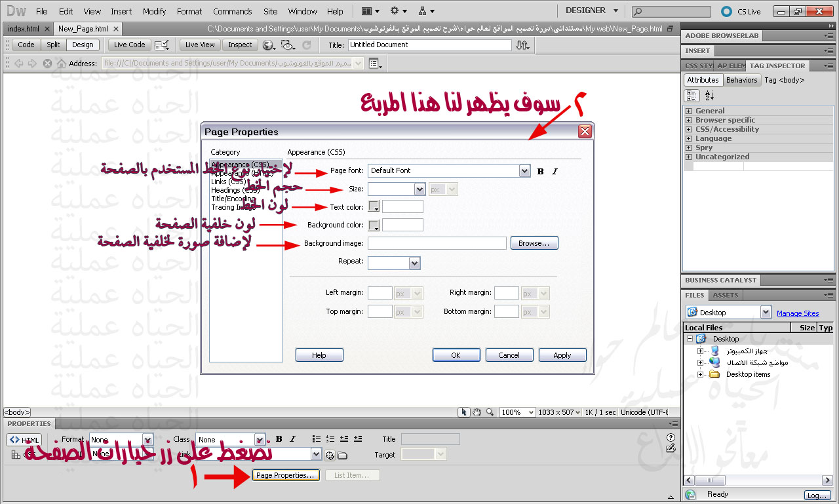Open the Repeat dropdown in Page Properties
This screenshot has width=839, height=504.
[414, 263]
